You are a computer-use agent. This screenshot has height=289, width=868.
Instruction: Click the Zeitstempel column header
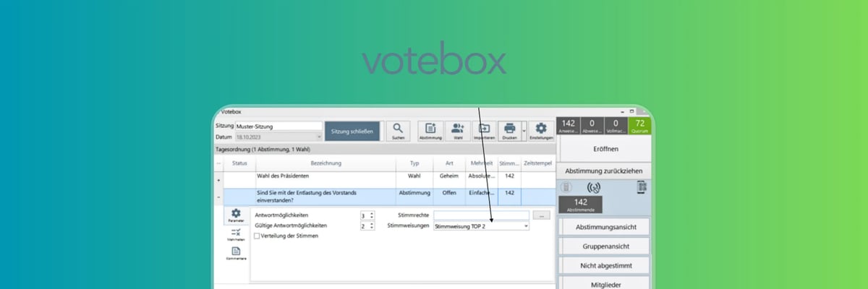(x=537, y=163)
